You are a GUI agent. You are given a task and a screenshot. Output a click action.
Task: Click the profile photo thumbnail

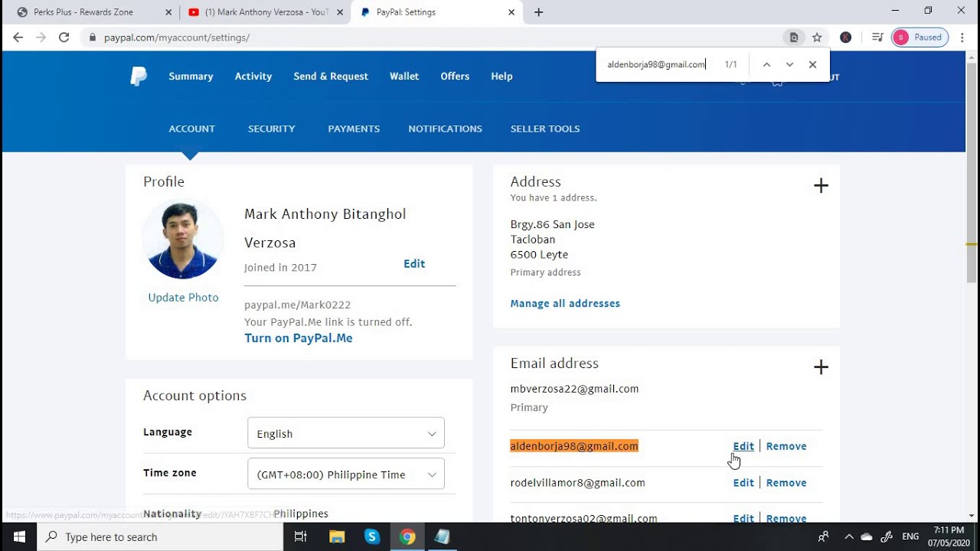[x=183, y=239]
